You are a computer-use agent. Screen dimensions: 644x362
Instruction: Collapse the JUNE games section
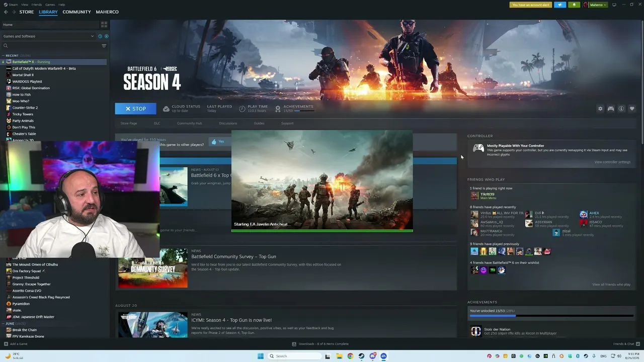(4, 323)
